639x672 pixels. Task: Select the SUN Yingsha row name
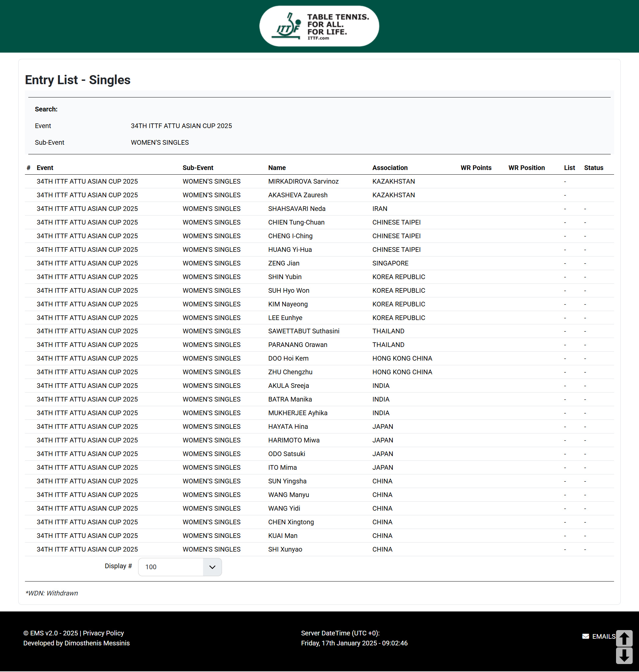(287, 481)
